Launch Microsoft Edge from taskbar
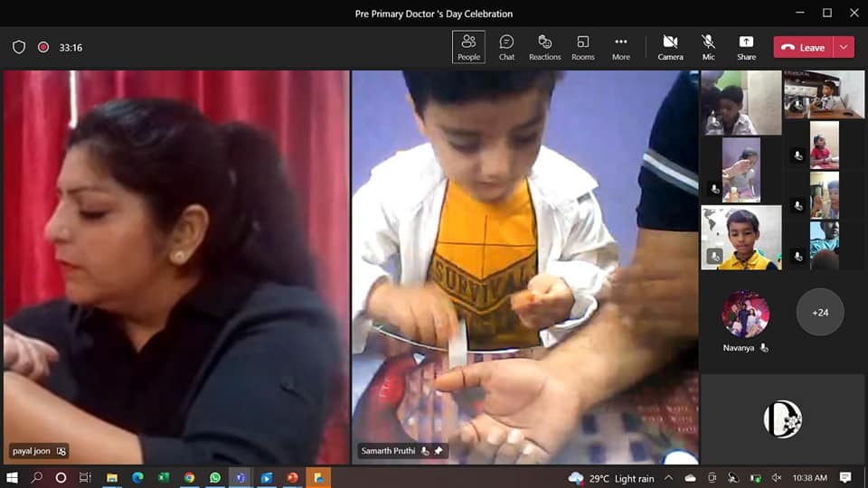Screen dimensions: 868x488 pyautogui.click(x=137, y=477)
